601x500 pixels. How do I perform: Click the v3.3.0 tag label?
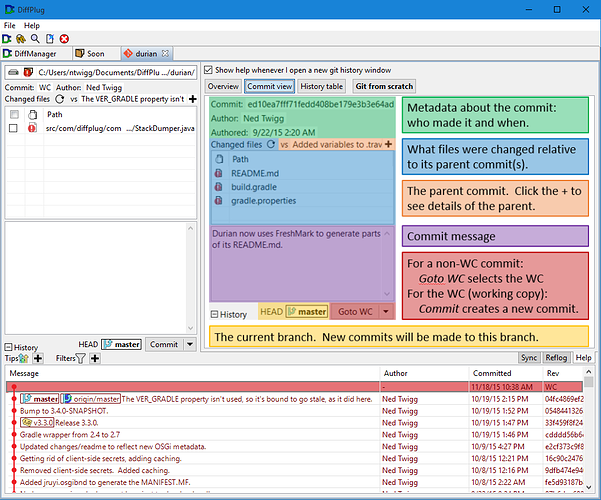click(37, 423)
